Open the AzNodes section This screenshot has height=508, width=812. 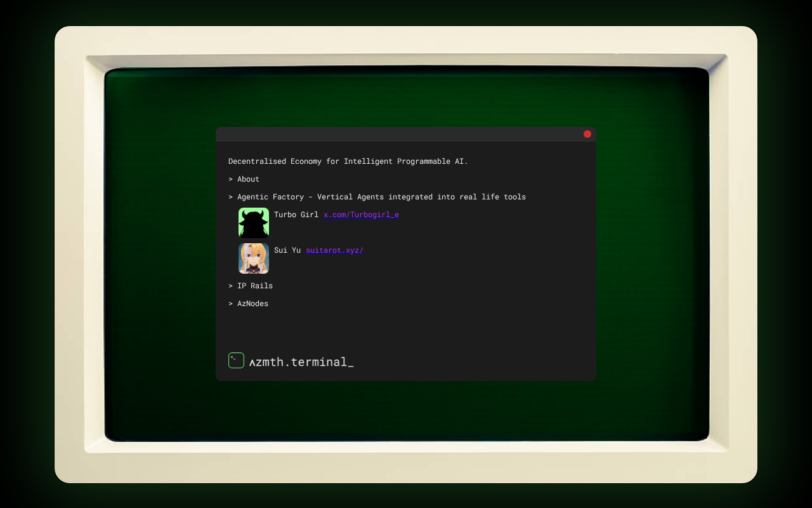tap(248, 304)
